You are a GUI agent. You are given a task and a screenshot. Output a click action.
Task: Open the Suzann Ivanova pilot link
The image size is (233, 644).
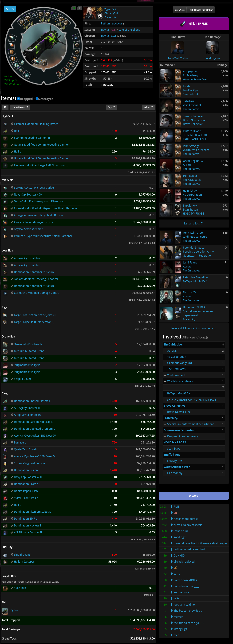coord(193,116)
